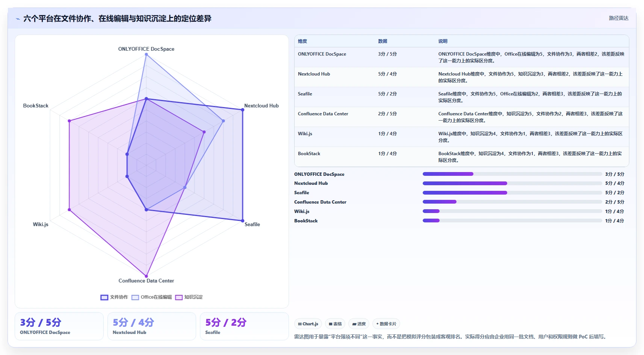The height and width of the screenshot is (355, 644).
Task: Toggle the 知识沉淀 dataset in the chart legend
Action: 189,297
